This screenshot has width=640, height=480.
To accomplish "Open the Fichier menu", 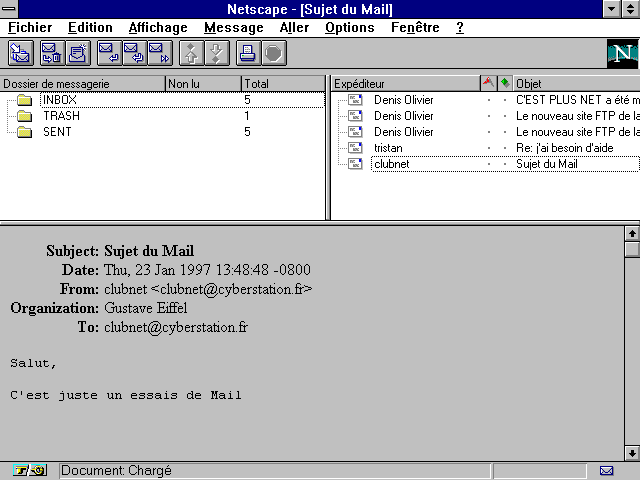I will 30,27.
